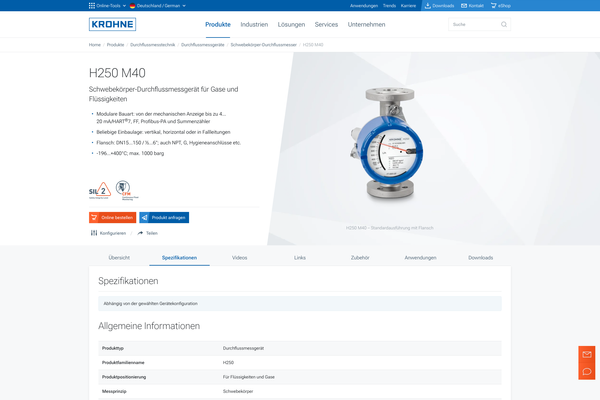The width and height of the screenshot is (600, 400).
Task: Open the Unternehmen menu
Action: [x=366, y=24]
